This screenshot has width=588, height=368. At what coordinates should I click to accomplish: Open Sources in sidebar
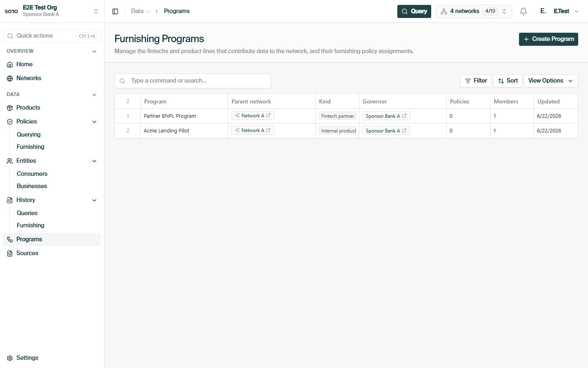52,254
